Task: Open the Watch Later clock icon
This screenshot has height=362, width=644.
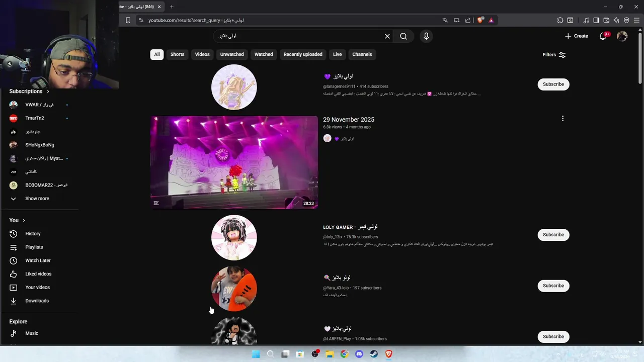Action: [14, 260]
